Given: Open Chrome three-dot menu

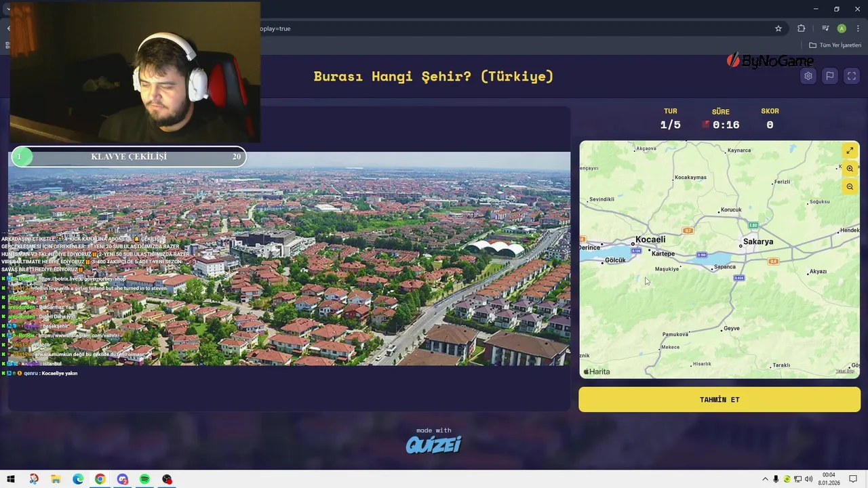Looking at the screenshot, I should pos(858,28).
